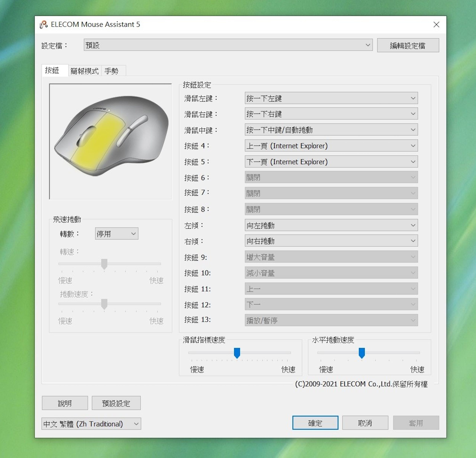Click the 預設設定 button

click(x=116, y=403)
